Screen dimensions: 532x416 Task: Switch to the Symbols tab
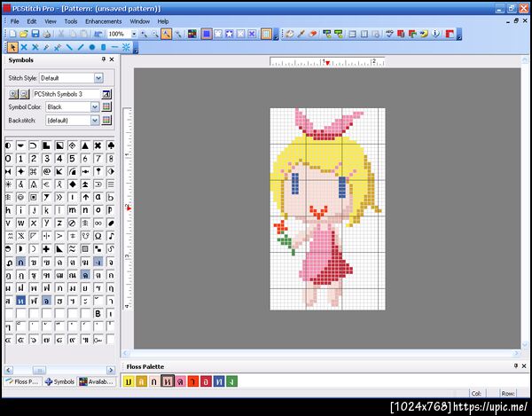(59, 381)
